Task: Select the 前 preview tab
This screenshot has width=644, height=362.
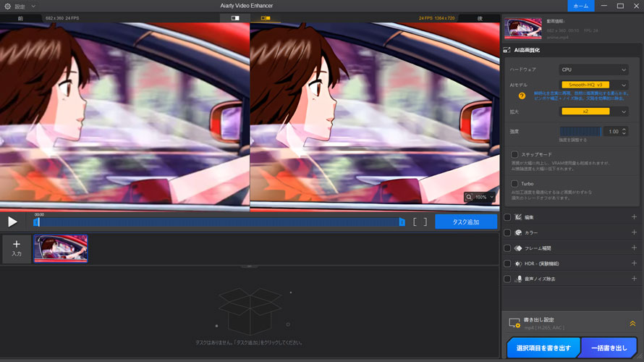Action: (20, 19)
